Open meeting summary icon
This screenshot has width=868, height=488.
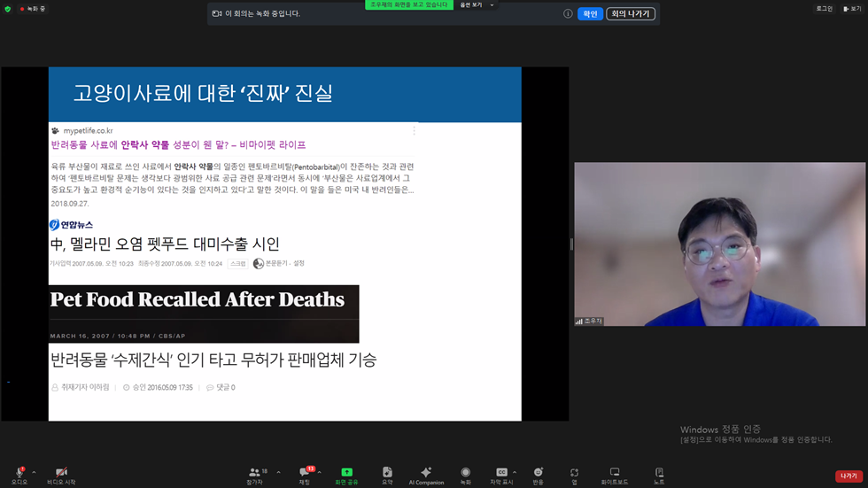(x=387, y=472)
